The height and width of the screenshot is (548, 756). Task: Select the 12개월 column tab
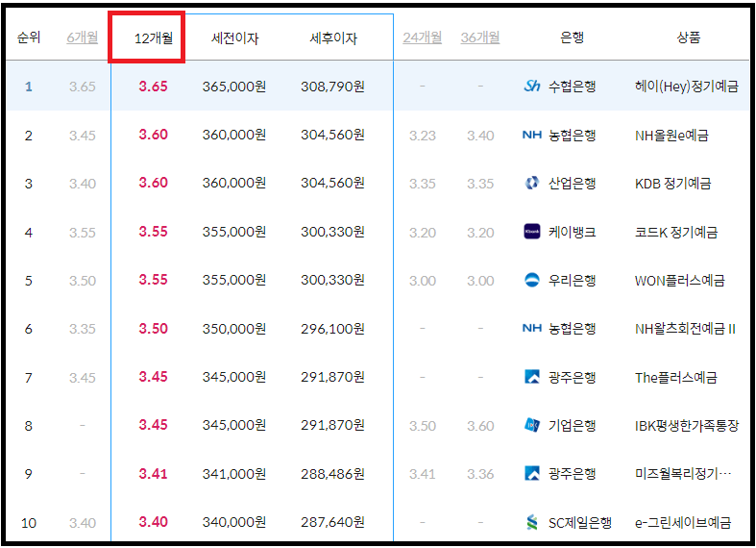[x=154, y=38]
